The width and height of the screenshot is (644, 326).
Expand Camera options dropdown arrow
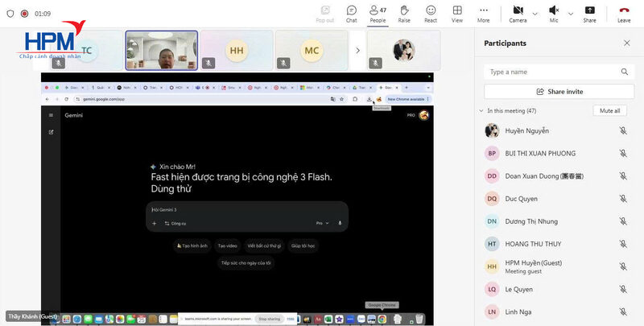click(535, 13)
